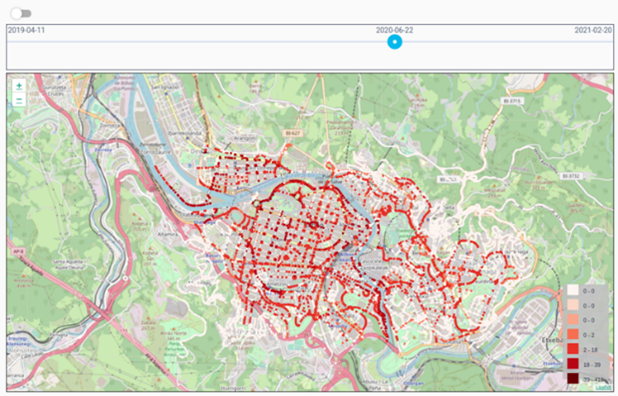Click the 0 - 2 orange legend swatch
The height and width of the screenshot is (396, 618).
[x=573, y=334]
